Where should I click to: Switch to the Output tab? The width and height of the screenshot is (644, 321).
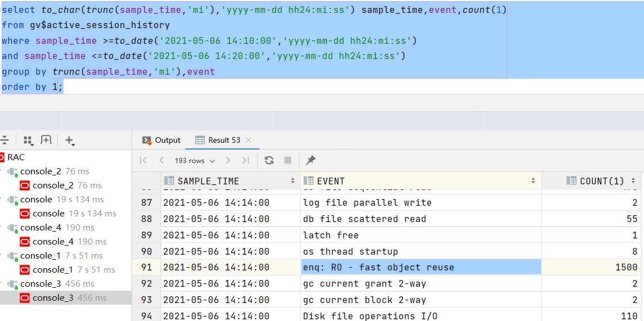(161, 140)
